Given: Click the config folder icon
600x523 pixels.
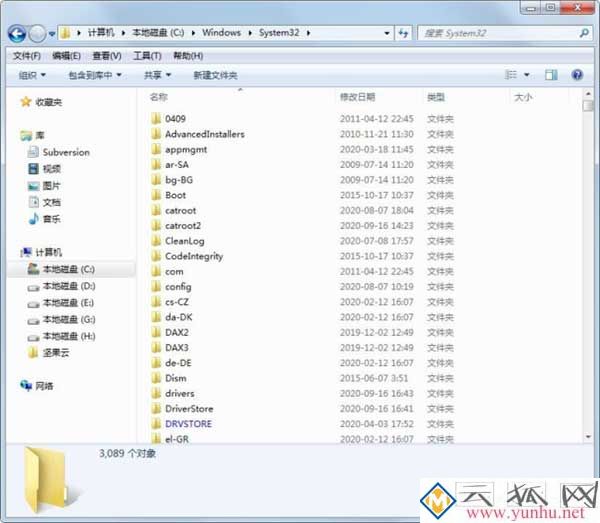Looking at the screenshot, I should pos(156,287).
